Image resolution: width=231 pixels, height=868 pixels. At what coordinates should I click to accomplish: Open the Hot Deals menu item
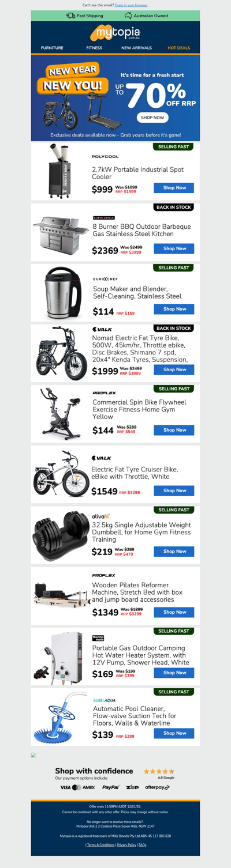click(178, 48)
